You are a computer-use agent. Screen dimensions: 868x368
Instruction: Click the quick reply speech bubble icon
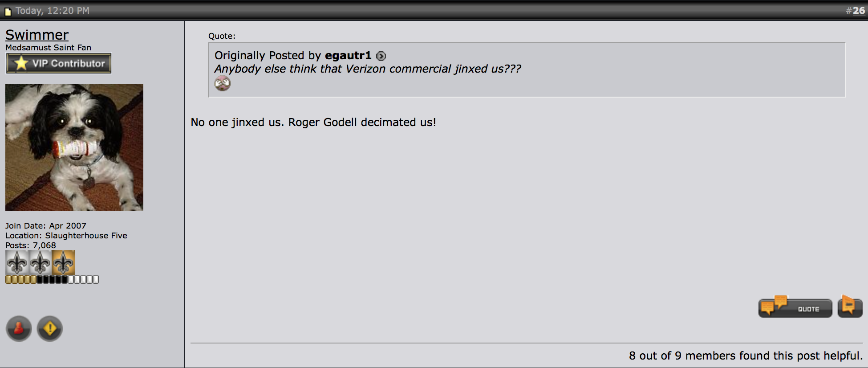click(850, 307)
